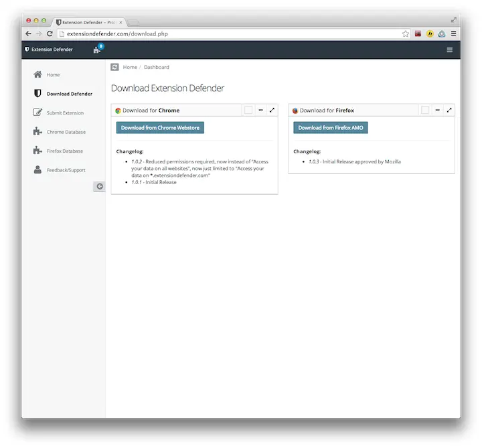Collapse the Download for Firefox panel
Viewport: 482px width, 448px height.
pos(437,110)
